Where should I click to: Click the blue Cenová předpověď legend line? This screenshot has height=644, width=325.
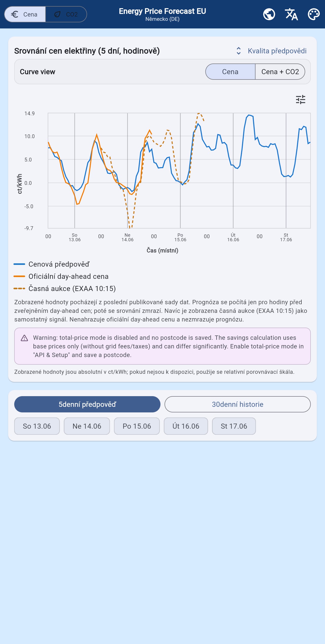click(19, 264)
